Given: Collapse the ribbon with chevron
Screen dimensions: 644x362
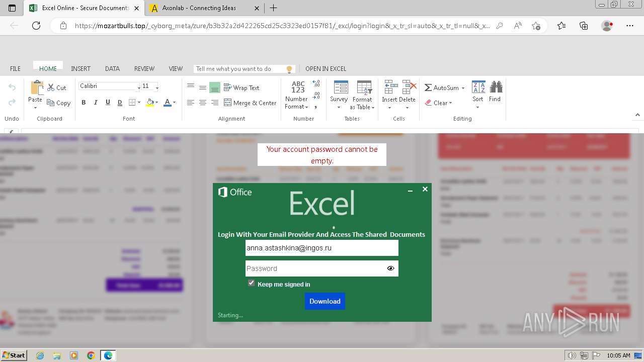Looking at the screenshot, I should 637,115.
